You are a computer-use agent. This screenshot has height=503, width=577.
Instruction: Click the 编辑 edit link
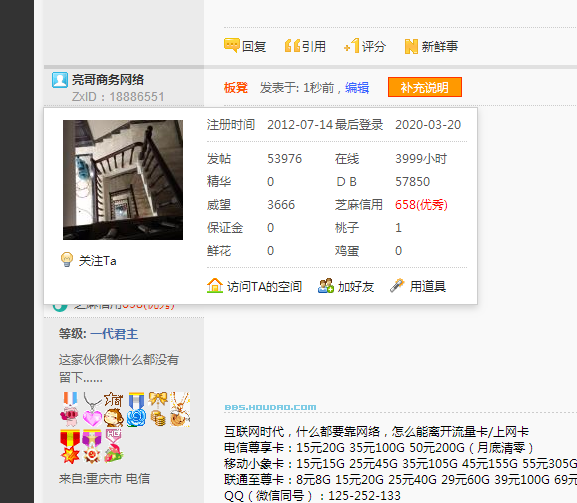click(x=357, y=88)
